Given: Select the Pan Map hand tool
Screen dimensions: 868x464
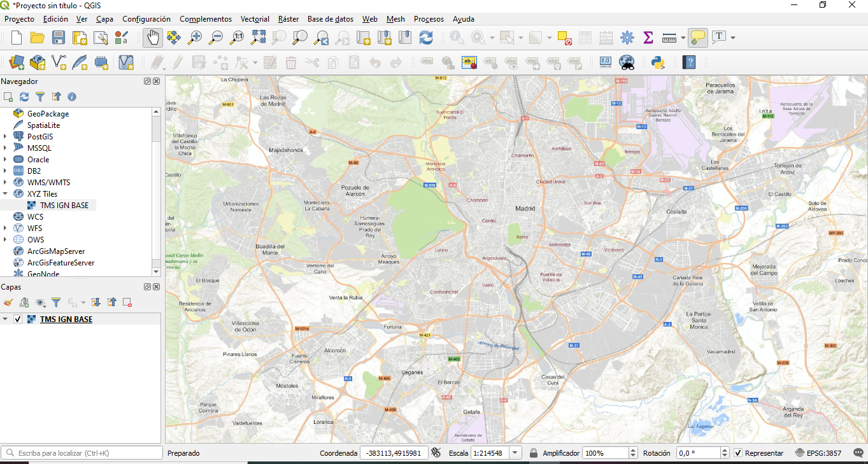Looking at the screenshot, I should [x=152, y=38].
